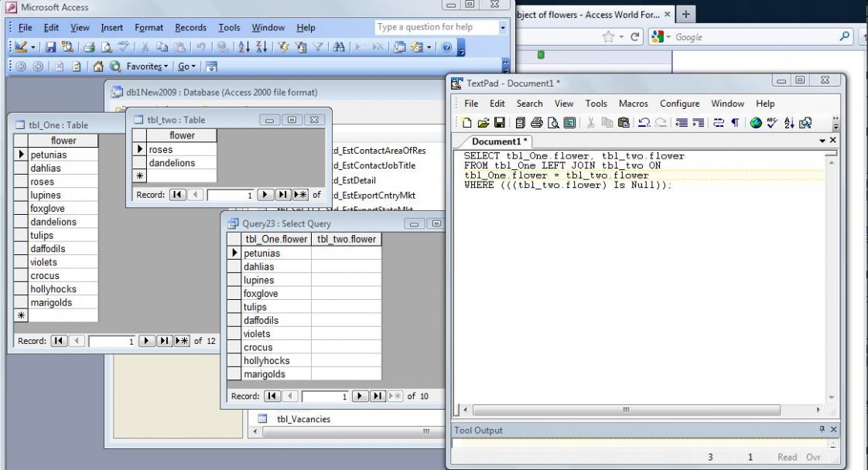Click Sort icon in TextPad toolbar

789,123
